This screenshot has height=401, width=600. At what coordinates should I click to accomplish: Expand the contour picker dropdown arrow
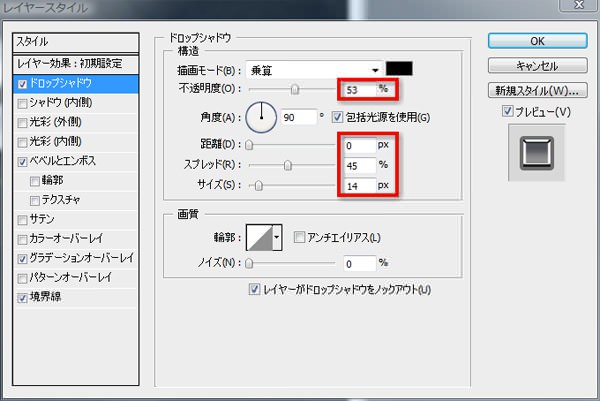(x=277, y=238)
